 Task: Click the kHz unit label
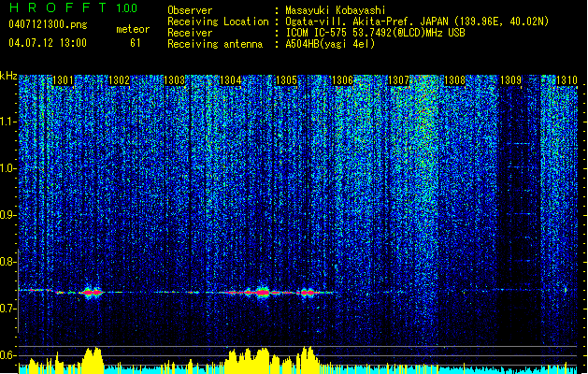[8, 76]
